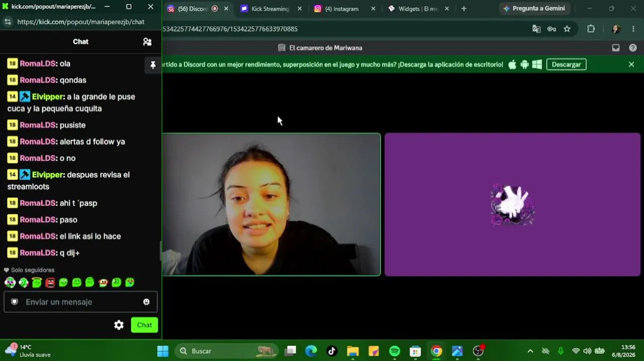Open Elvipper username on 'despues revisa' message
This screenshot has width=644, height=361.
pyautogui.click(x=48, y=175)
